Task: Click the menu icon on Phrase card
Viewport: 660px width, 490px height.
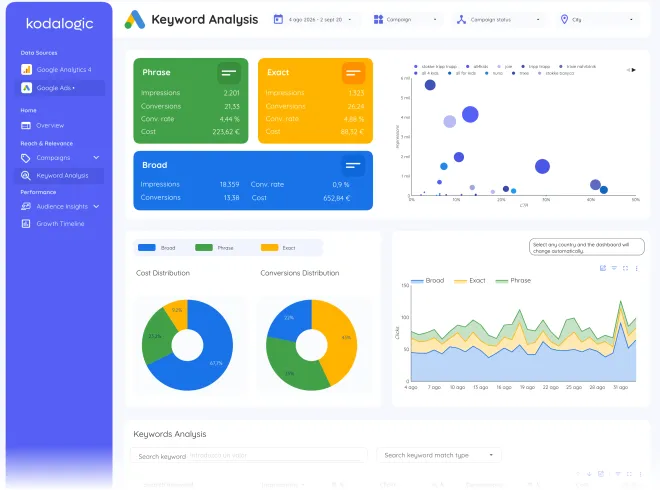Action: [229, 73]
